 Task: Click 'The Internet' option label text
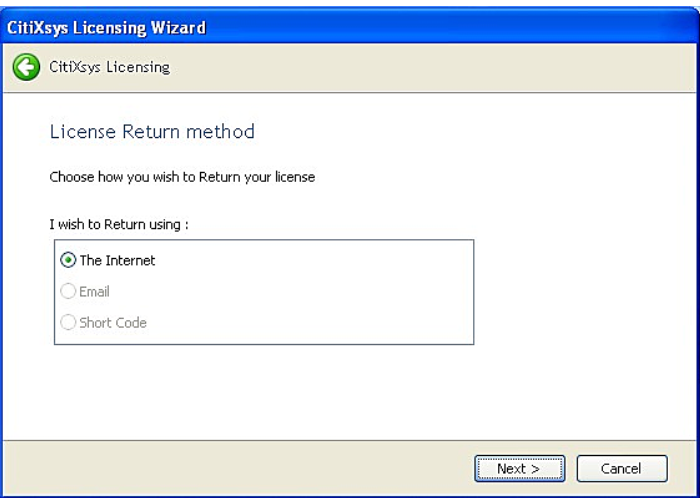(x=117, y=261)
